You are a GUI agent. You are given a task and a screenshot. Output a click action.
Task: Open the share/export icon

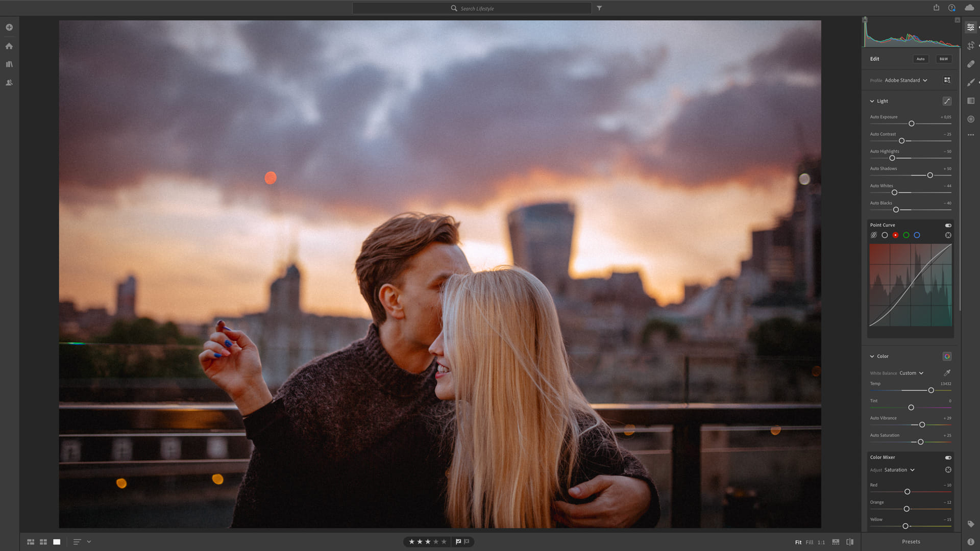pos(936,8)
